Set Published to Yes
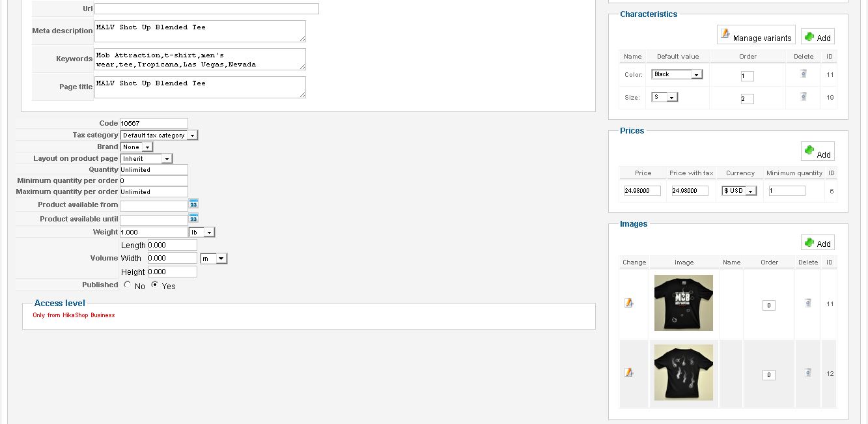Screen dimensions: 868x424 point(154,285)
